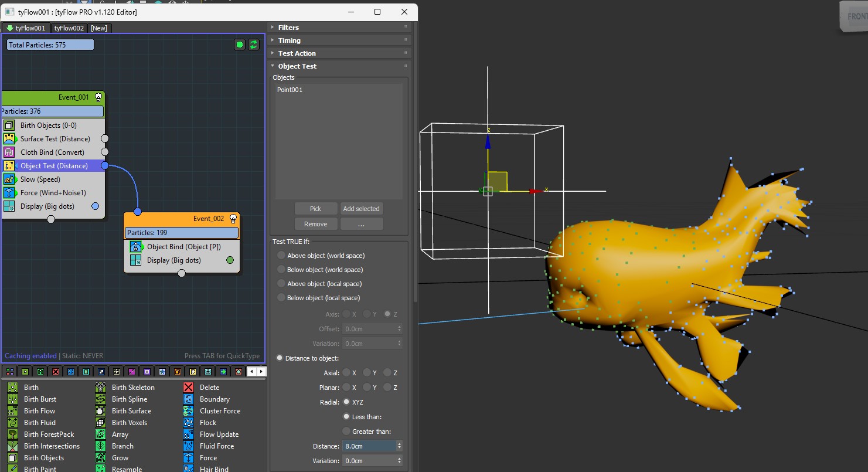
Task: Click the Distance value input field
Action: coord(369,446)
